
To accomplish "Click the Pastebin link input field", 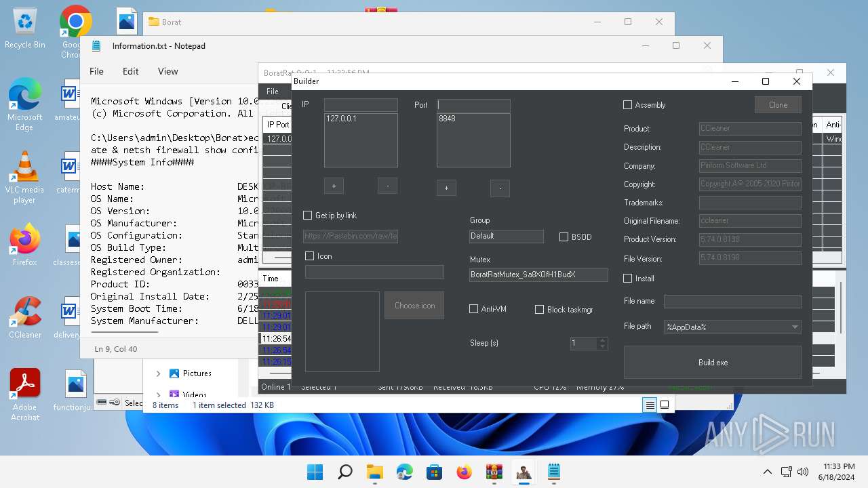I will pos(351,236).
